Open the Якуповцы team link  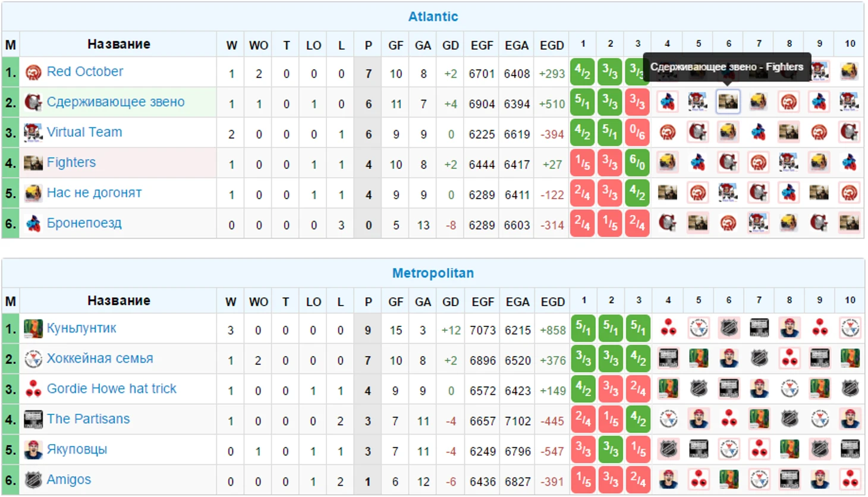(x=77, y=449)
